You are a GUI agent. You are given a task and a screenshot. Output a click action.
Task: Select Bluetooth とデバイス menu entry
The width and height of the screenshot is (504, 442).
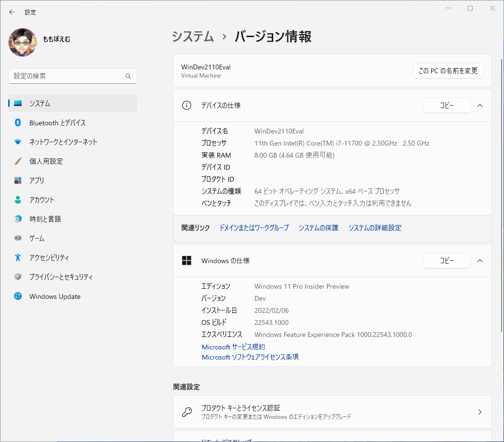[73, 122]
